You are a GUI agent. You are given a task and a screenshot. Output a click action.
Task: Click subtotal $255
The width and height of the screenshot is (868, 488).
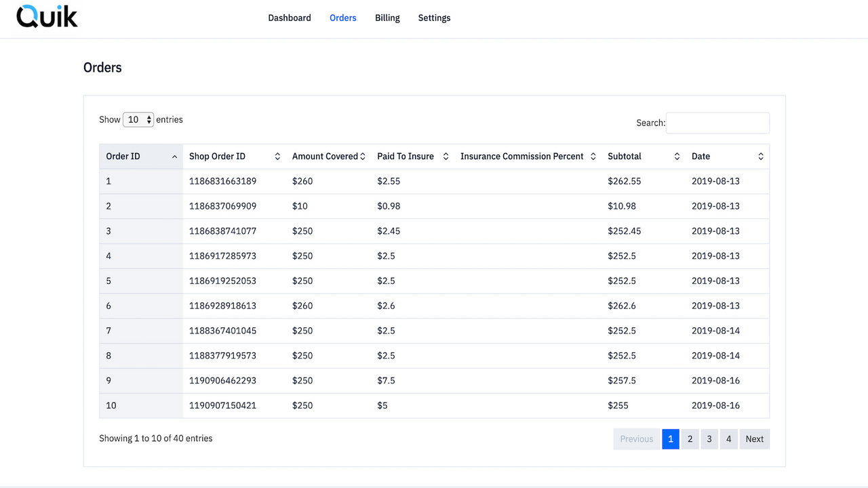618,405
